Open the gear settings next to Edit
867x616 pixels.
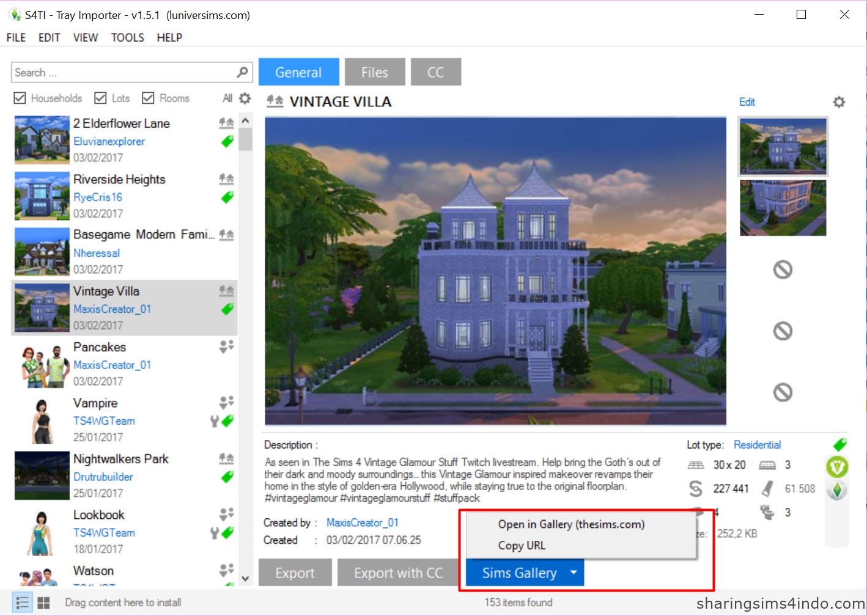pyautogui.click(x=839, y=102)
